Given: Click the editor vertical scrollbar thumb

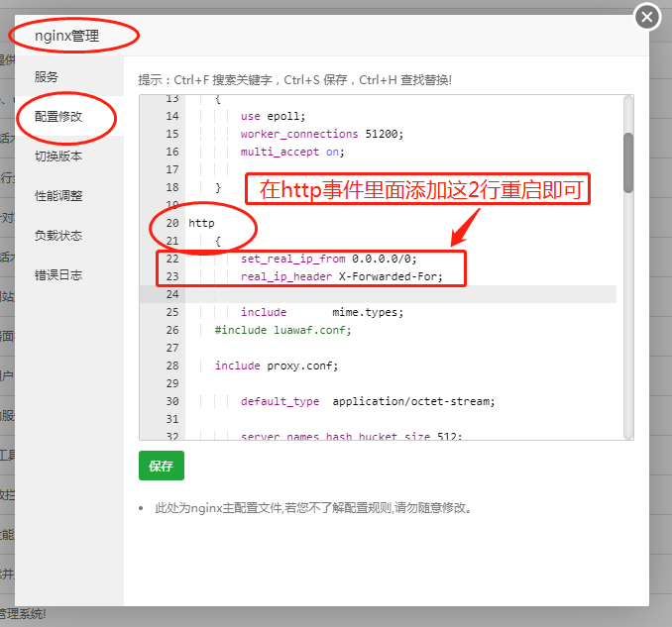Looking at the screenshot, I should coord(628,162).
